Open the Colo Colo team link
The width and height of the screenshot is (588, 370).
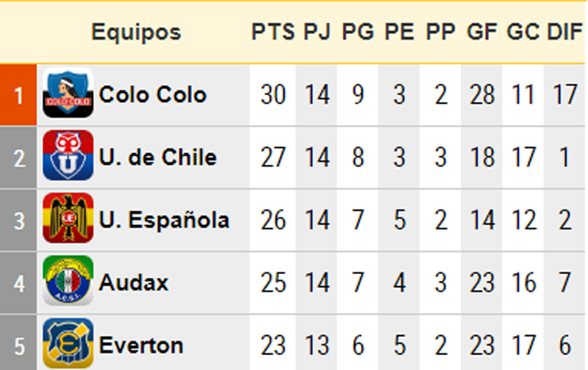pos(152,94)
